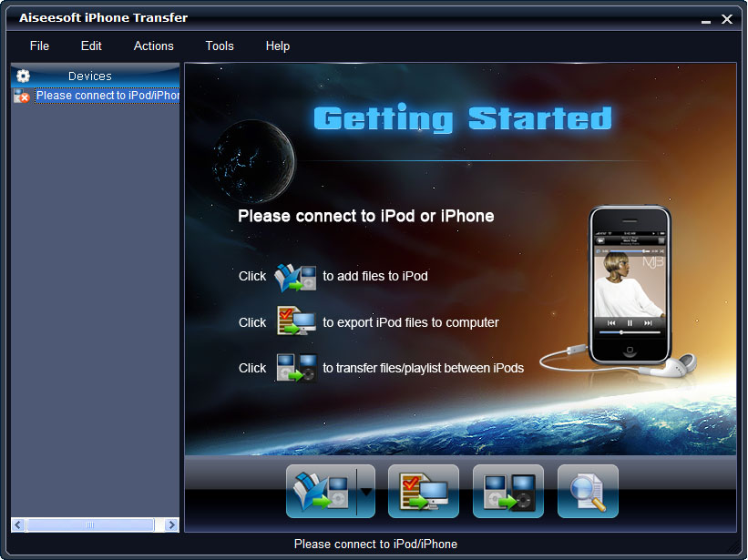Open the Tools menu

pyautogui.click(x=219, y=46)
